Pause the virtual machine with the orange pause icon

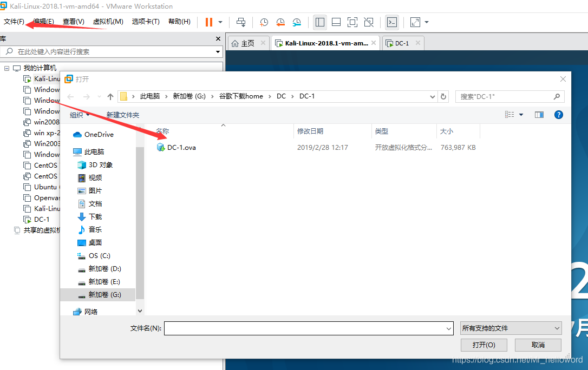(x=209, y=22)
